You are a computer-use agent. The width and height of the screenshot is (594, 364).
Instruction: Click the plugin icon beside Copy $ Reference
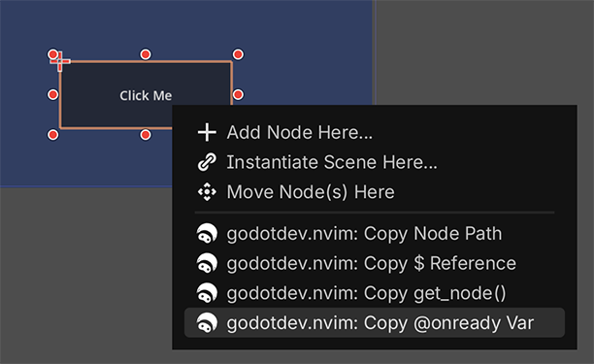pyautogui.click(x=207, y=263)
